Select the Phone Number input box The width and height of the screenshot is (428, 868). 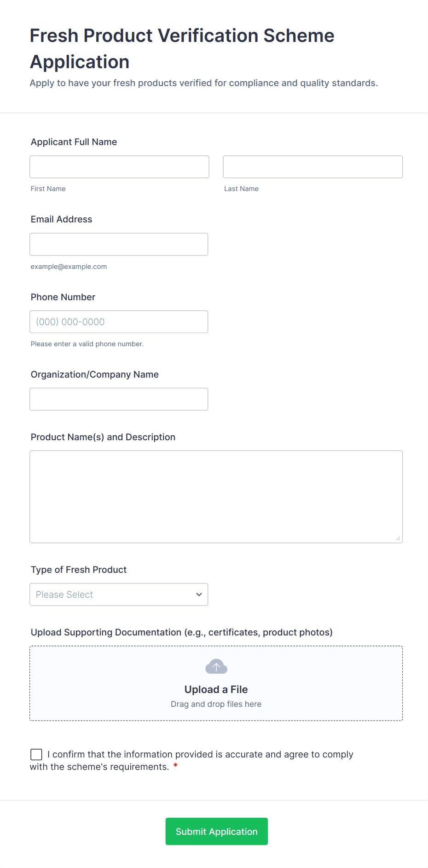pos(119,322)
